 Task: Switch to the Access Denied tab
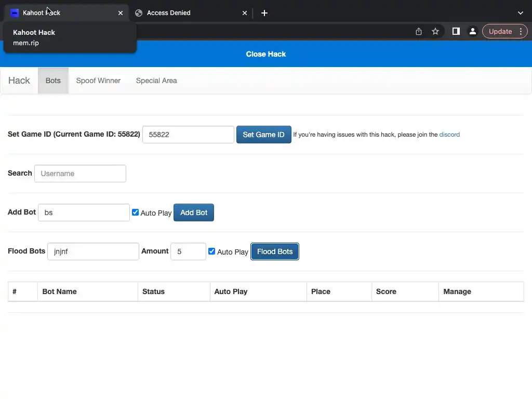190,13
